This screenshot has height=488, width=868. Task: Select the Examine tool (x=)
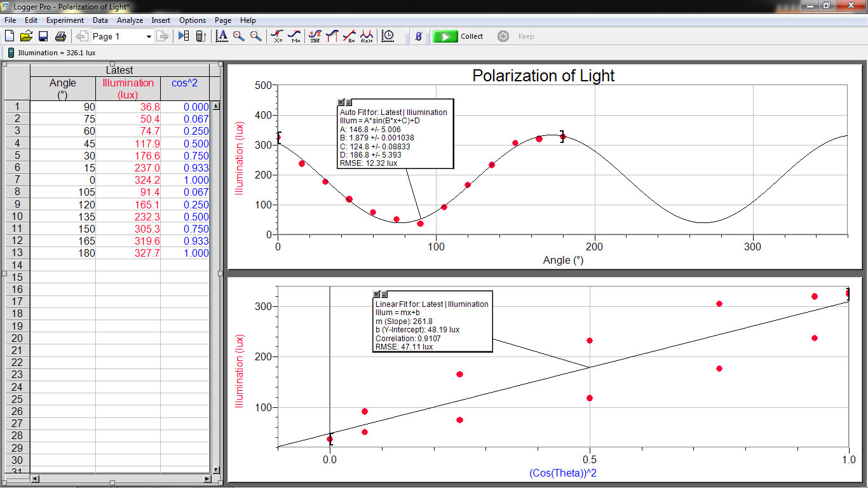(x=277, y=36)
